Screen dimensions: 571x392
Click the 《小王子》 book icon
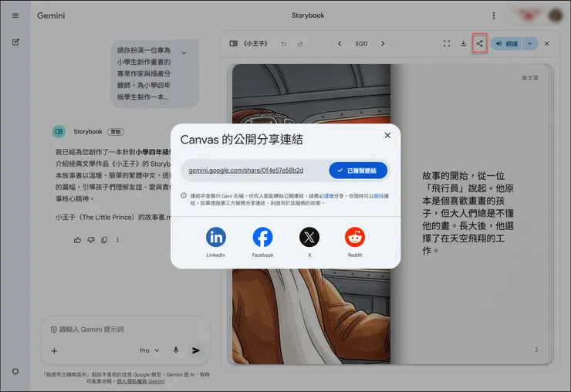(x=234, y=43)
